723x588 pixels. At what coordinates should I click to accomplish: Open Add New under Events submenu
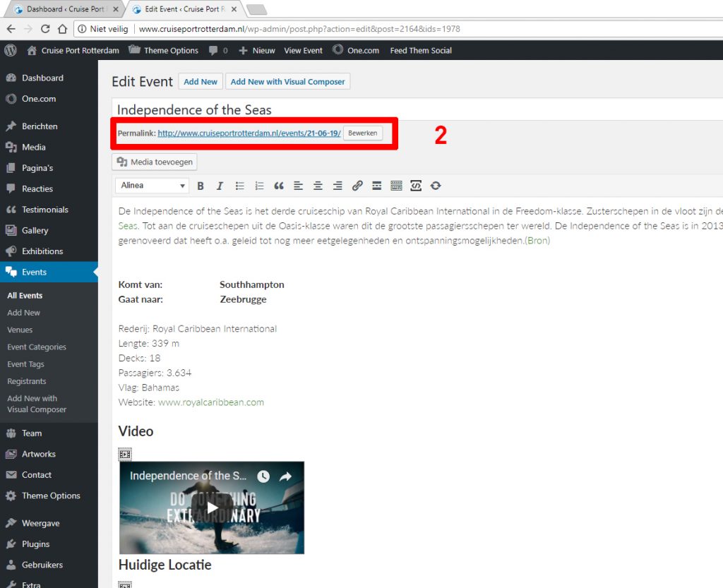pos(23,313)
